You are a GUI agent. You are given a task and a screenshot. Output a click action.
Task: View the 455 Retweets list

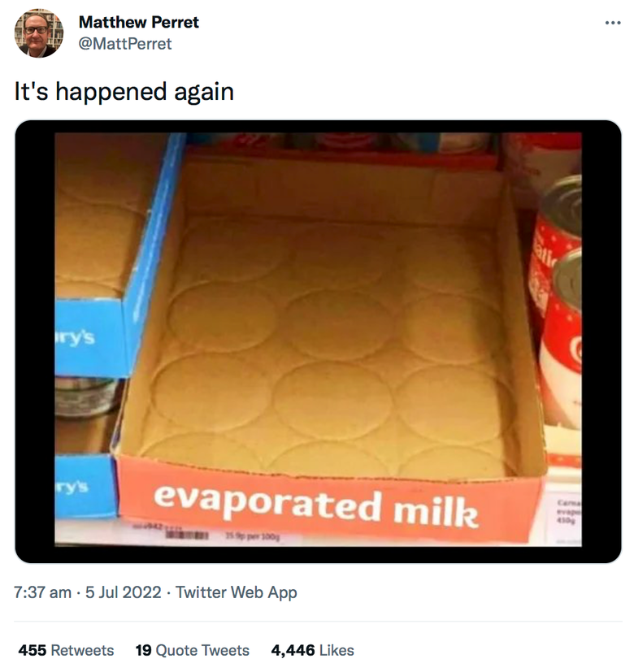(66, 650)
